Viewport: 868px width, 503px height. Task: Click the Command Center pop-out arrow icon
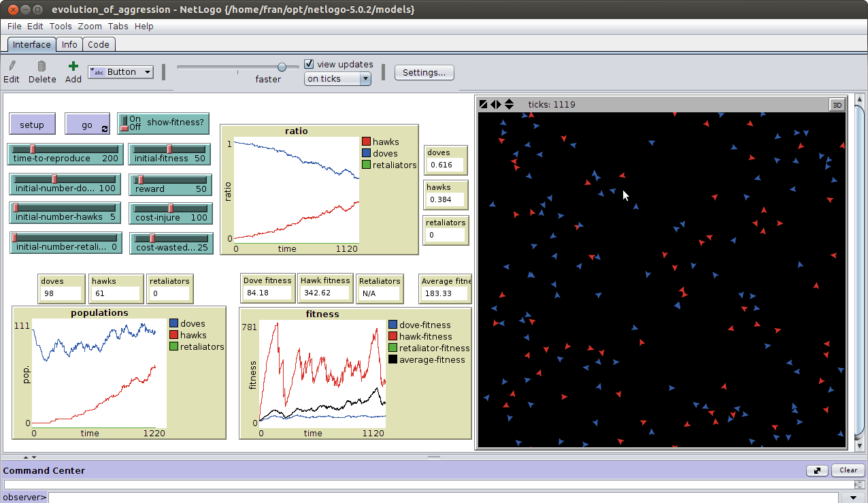tap(816, 470)
